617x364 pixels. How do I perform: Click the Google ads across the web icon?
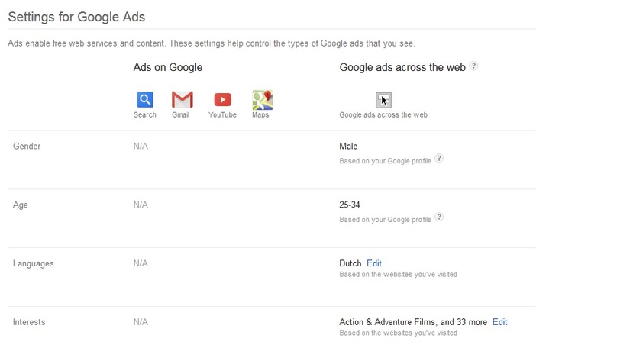tap(383, 100)
